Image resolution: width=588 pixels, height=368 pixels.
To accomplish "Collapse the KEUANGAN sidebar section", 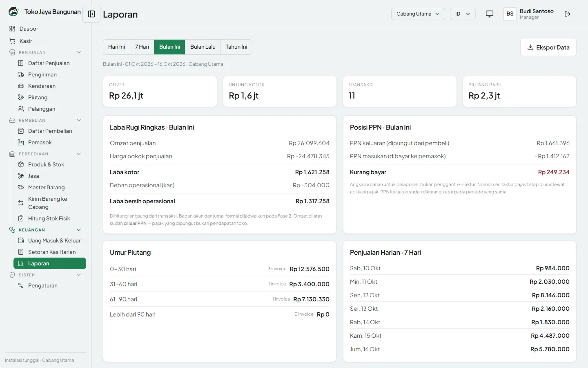I will 79,230.
